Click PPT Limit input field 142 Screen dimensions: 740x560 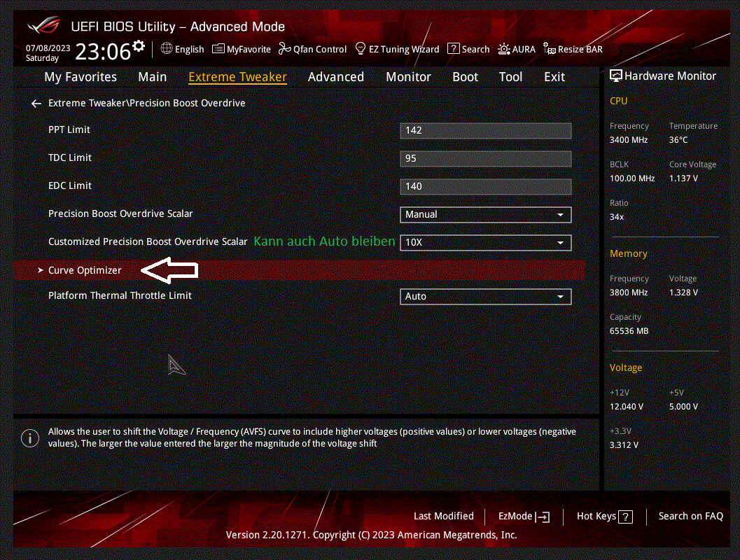tap(486, 131)
